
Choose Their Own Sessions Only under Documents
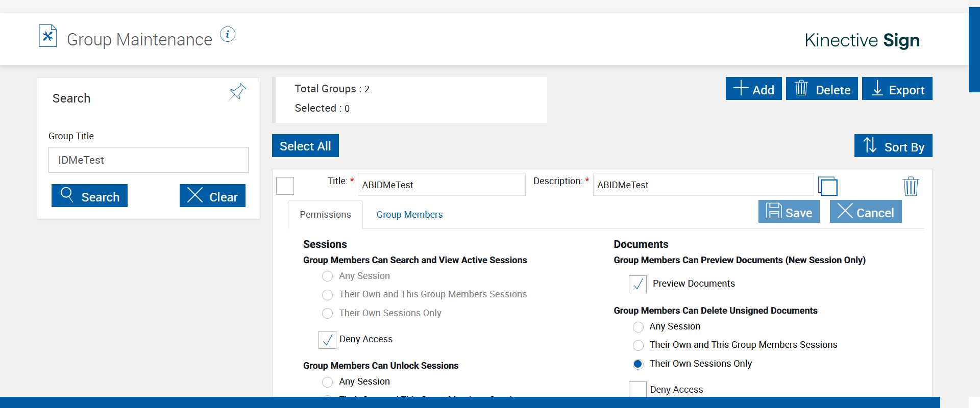(638, 364)
